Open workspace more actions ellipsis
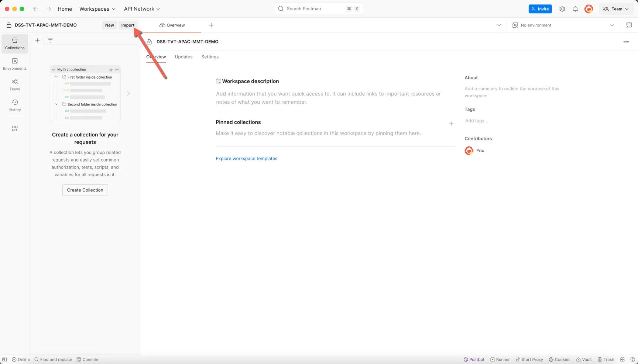 626,42
